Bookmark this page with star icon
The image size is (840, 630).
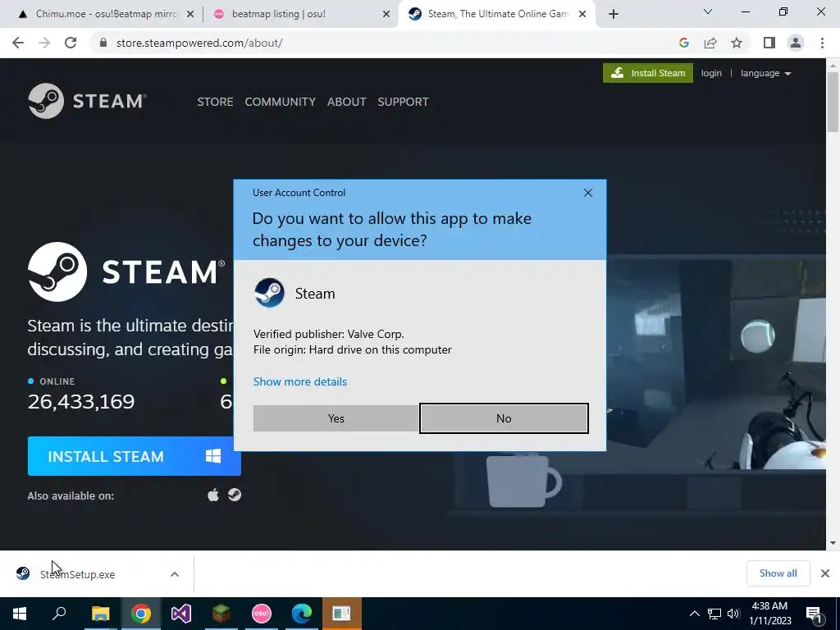(x=737, y=43)
